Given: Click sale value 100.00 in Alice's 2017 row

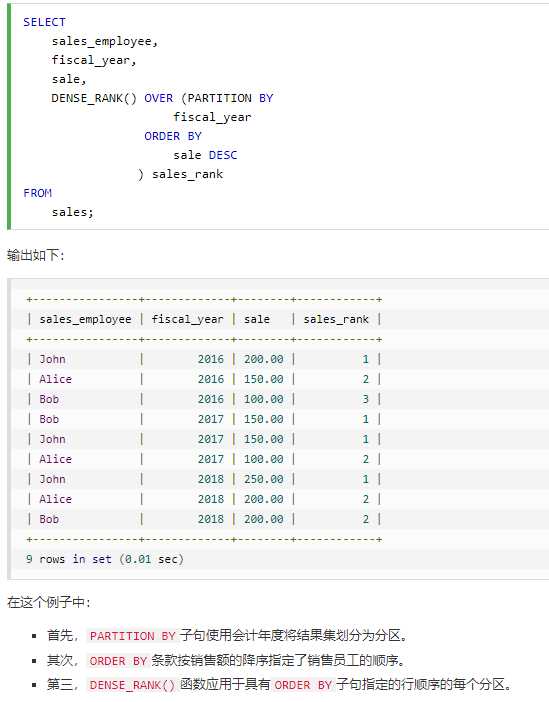Looking at the screenshot, I should click(263, 459).
